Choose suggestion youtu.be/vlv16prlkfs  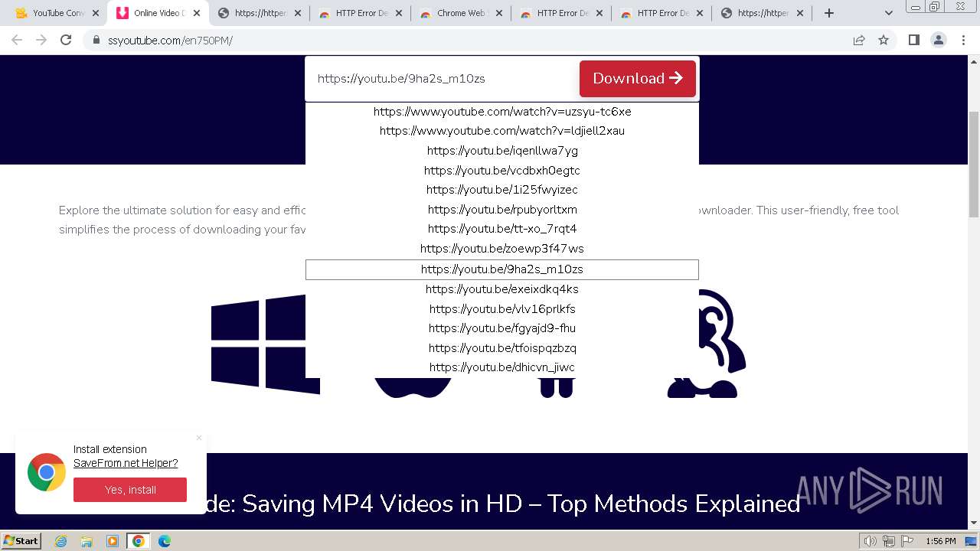coord(502,309)
